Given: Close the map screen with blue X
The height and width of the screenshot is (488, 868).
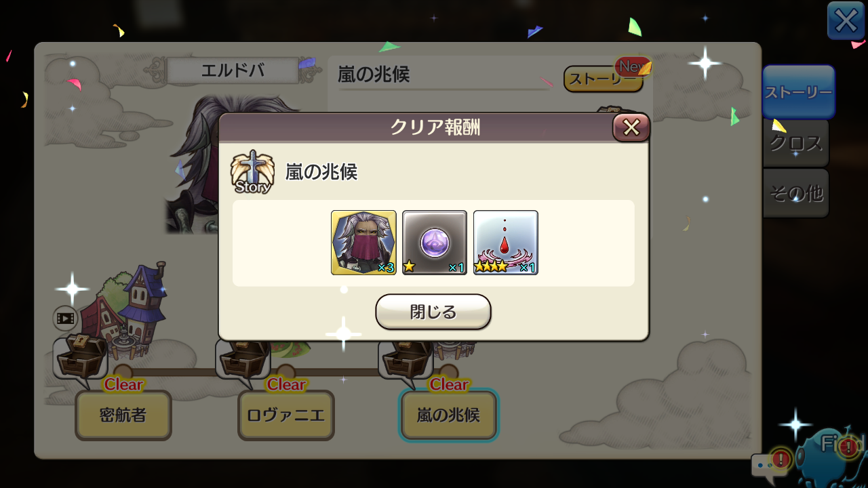Looking at the screenshot, I should click(x=846, y=21).
